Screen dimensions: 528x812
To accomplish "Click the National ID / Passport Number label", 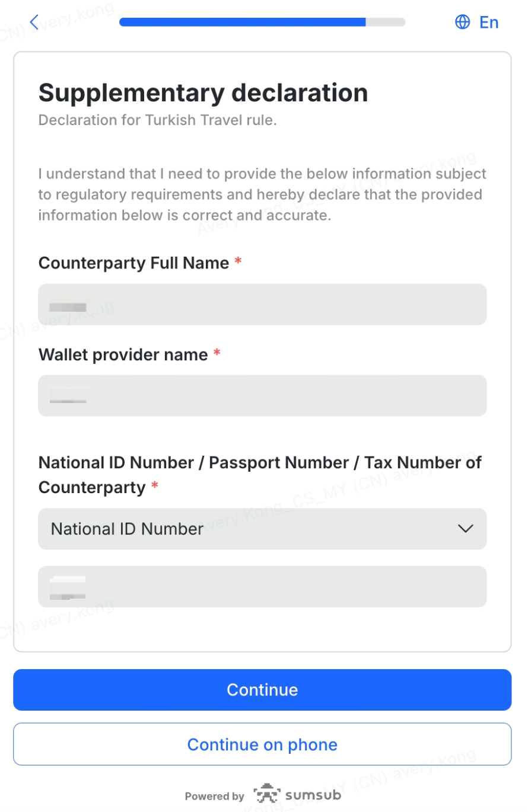I will coord(260,463).
